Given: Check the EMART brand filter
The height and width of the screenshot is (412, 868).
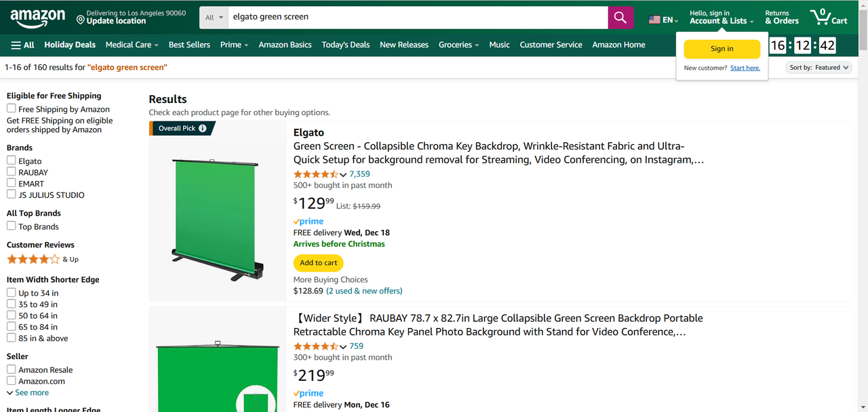Looking at the screenshot, I should coord(12,183).
